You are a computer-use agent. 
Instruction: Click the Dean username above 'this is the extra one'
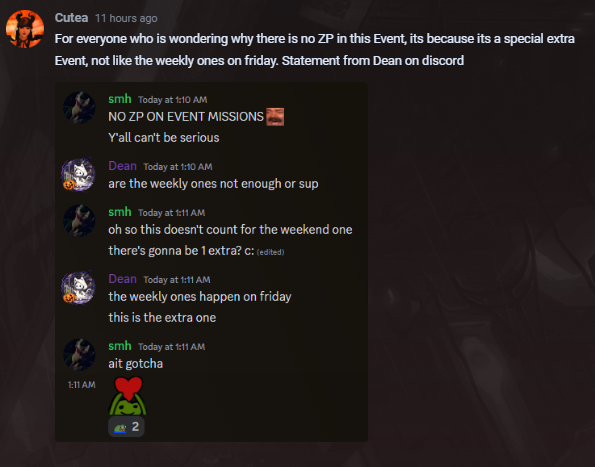point(122,279)
